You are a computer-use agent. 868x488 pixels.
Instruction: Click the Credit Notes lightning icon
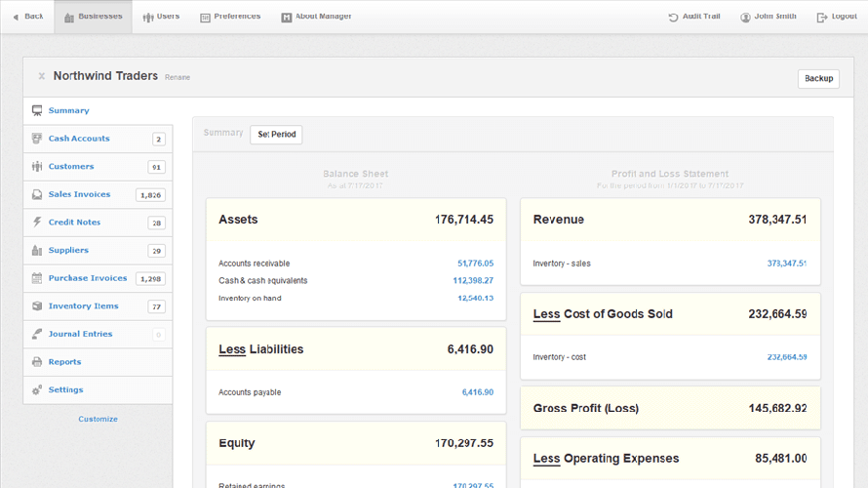point(37,223)
